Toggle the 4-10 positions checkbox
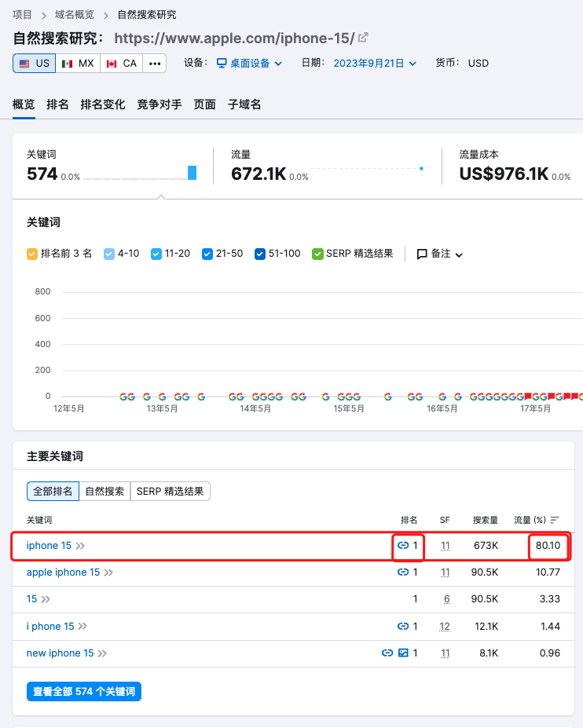This screenshot has width=583, height=728. [109, 254]
